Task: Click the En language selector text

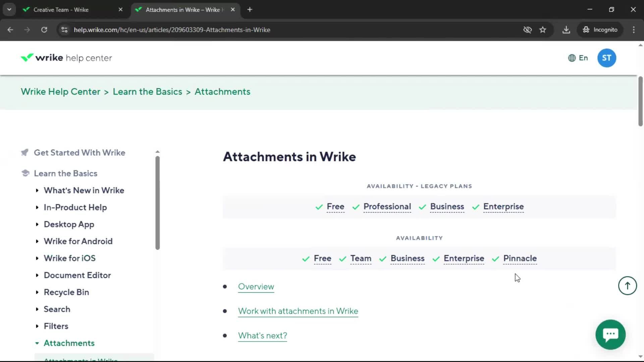Action: (x=583, y=58)
